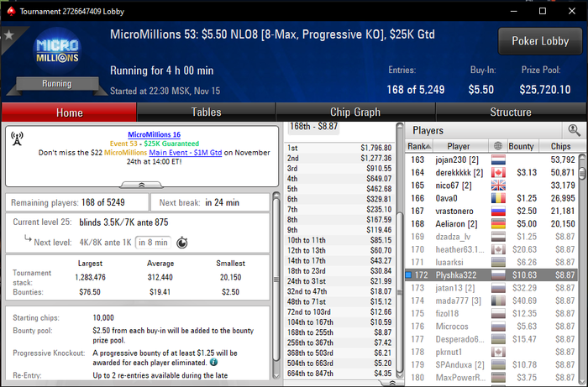Open the Tables tab
Viewport: 588px width, 387px height.
click(206, 112)
